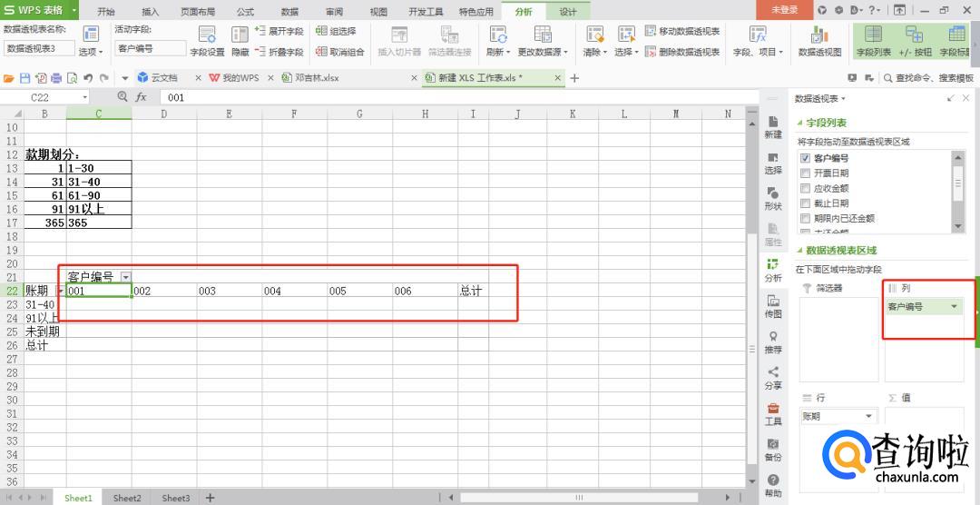Switch to the 公式 ribbon tab

pos(246,11)
